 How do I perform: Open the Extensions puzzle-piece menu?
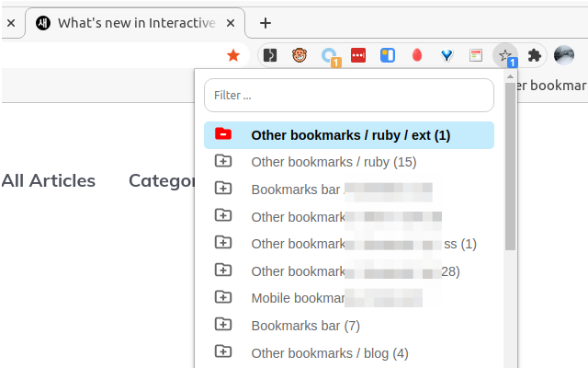535,55
